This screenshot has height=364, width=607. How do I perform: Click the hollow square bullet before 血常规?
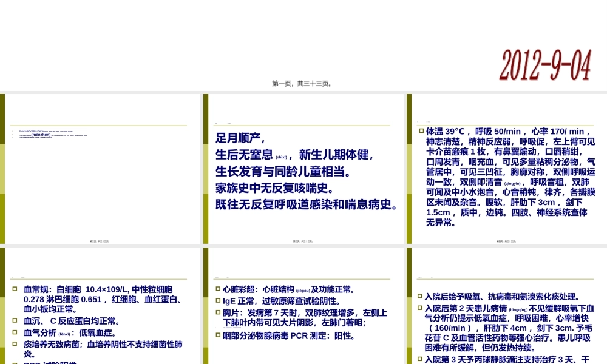13,290
